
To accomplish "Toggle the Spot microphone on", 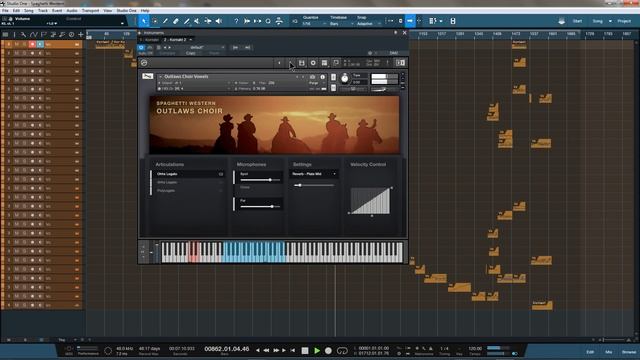I will [x=234, y=177].
